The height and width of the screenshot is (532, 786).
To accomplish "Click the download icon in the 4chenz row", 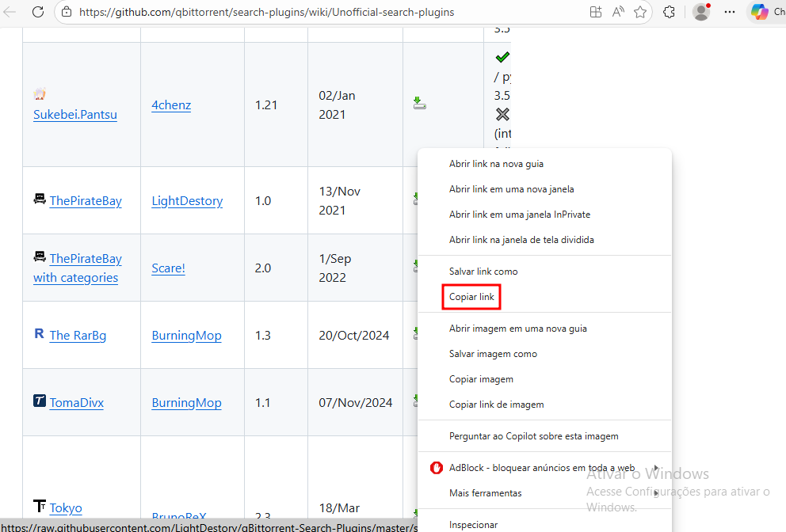I will coord(419,103).
